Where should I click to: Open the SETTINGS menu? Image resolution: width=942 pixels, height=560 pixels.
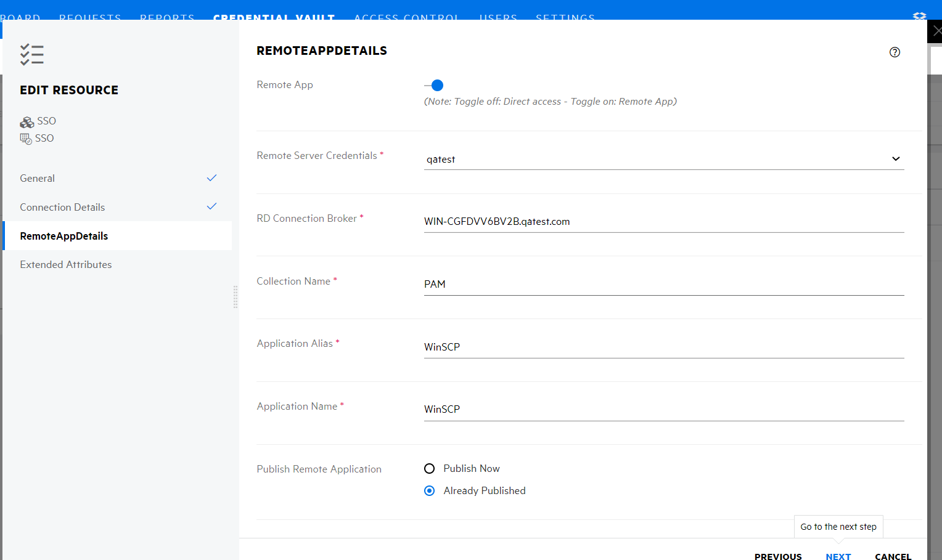tap(565, 18)
